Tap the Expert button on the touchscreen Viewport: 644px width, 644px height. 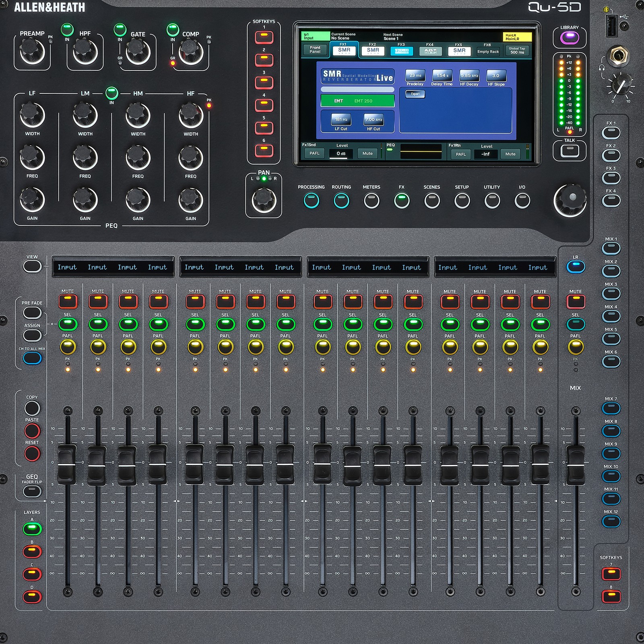415,94
